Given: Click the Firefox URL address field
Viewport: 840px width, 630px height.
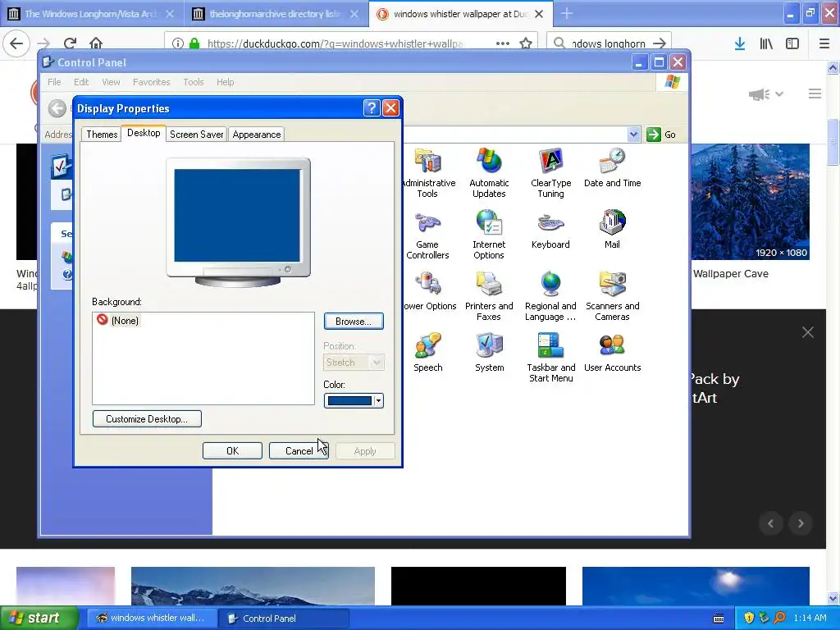Looking at the screenshot, I should tap(335, 43).
